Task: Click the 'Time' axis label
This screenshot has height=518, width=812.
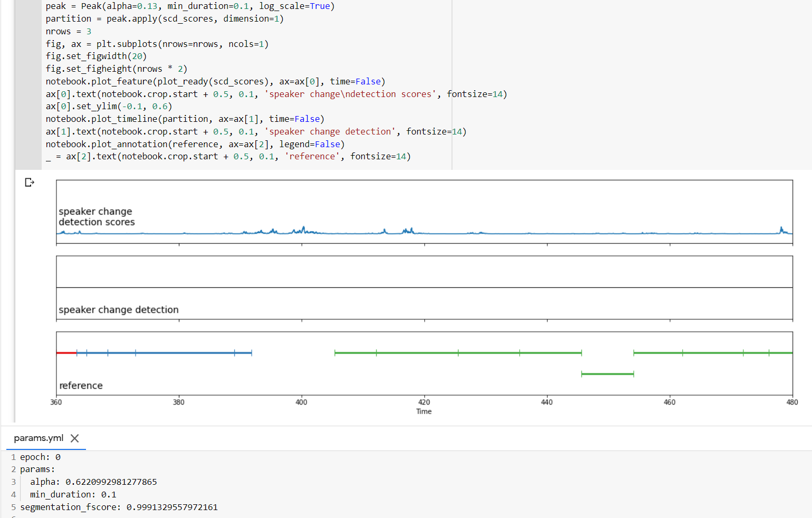Action: pos(424,411)
